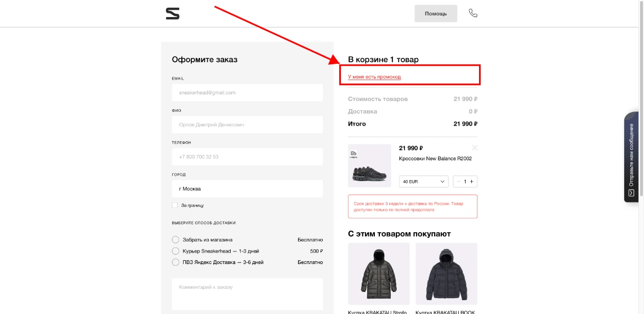644x314 pixels.
Task: Focus the ФИО name field
Action: coord(247,124)
